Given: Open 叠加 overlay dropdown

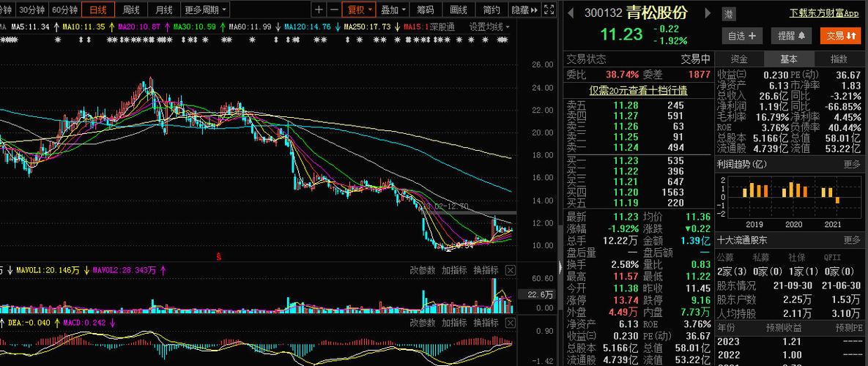Looking at the screenshot, I should [393, 10].
